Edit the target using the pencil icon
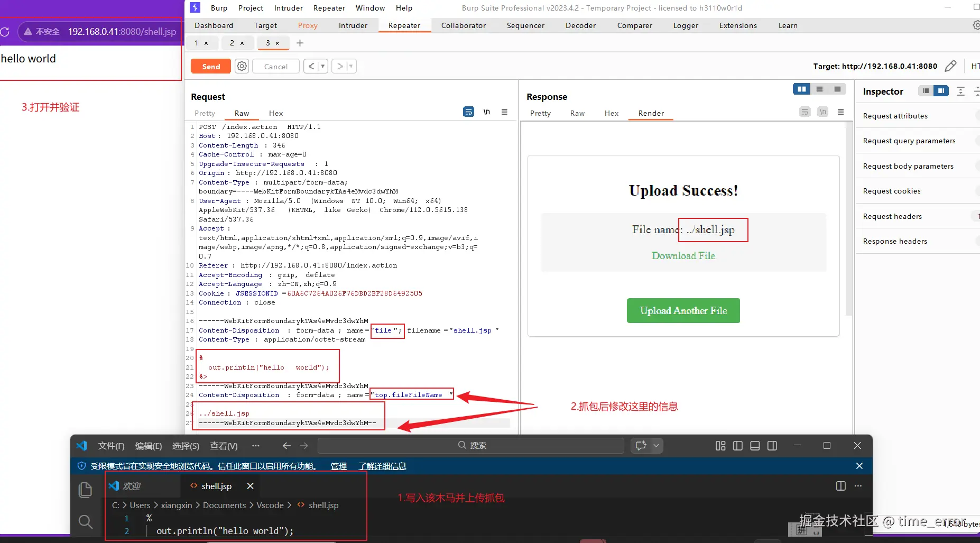The width and height of the screenshot is (980, 543). pyautogui.click(x=951, y=66)
